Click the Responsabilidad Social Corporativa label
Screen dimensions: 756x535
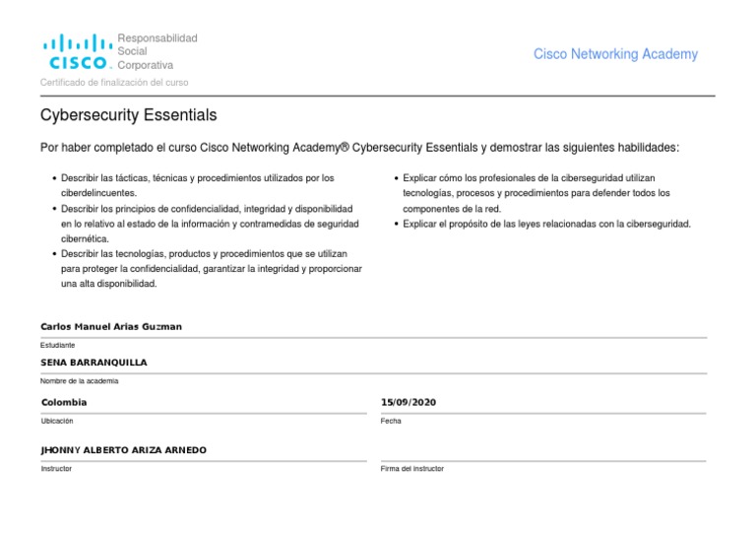click(x=157, y=51)
